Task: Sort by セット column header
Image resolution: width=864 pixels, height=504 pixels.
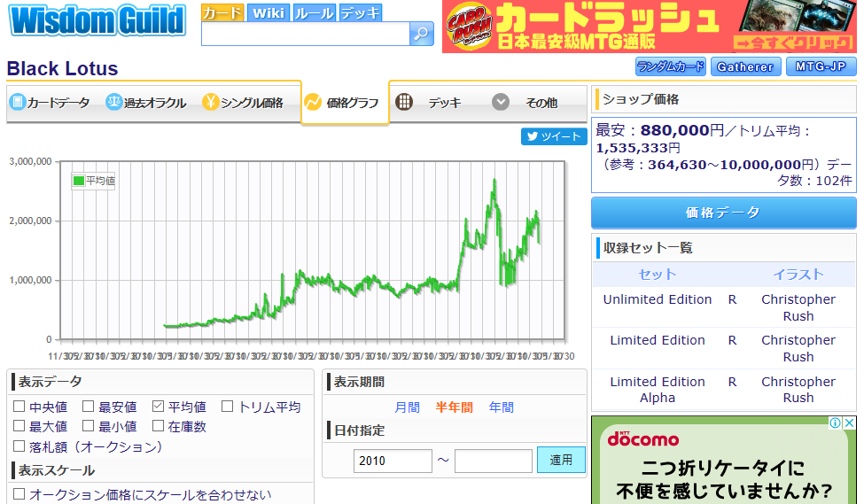Action: click(658, 275)
